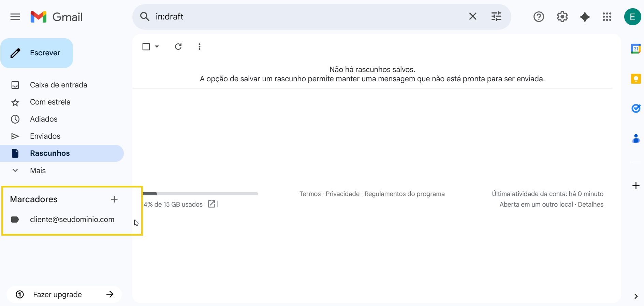Select the Rascunhos folder
Viewport: 644px width, 306px height.
62,153
